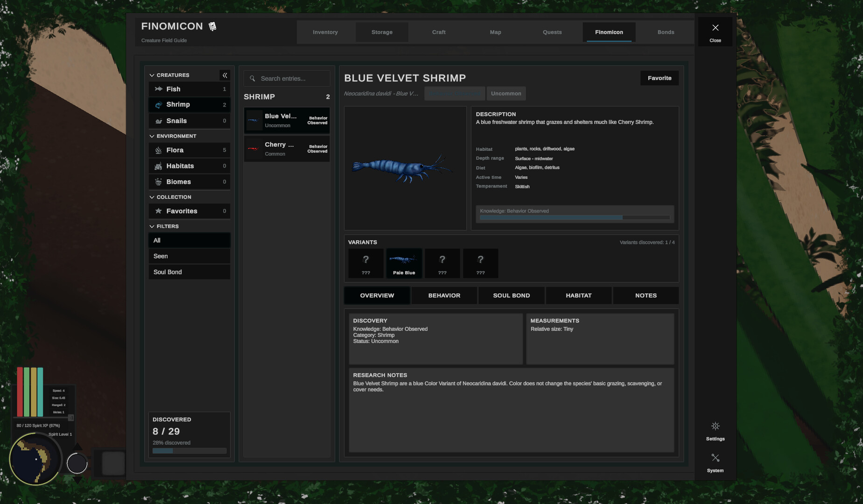Open the Favorites collection star
The height and width of the screenshot is (504, 863).
coord(159,211)
